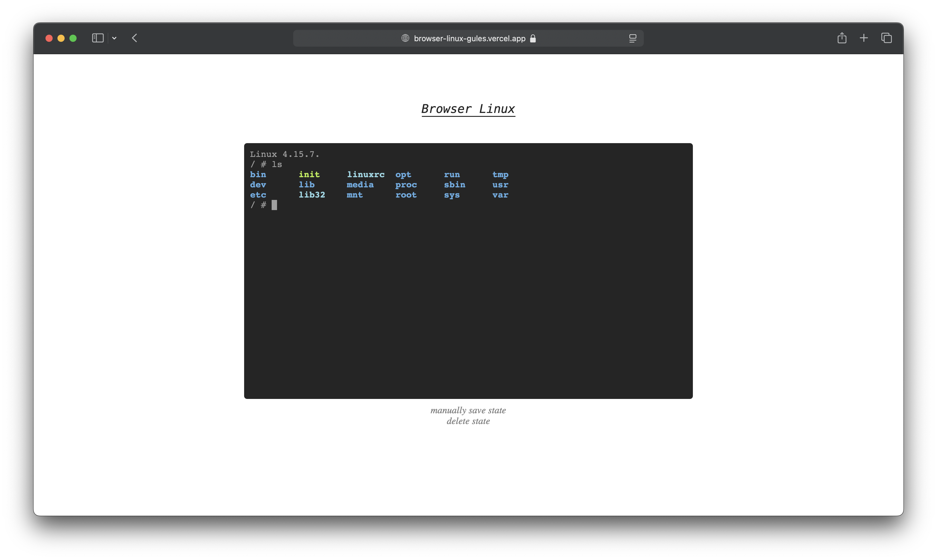
Task: Open Reader view icon in address bar
Action: pos(633,38)
